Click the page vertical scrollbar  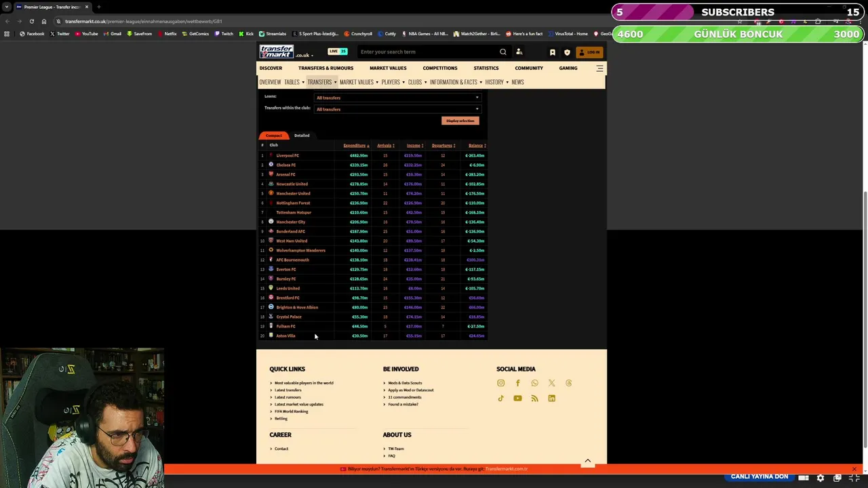click(x=864, y=319)
